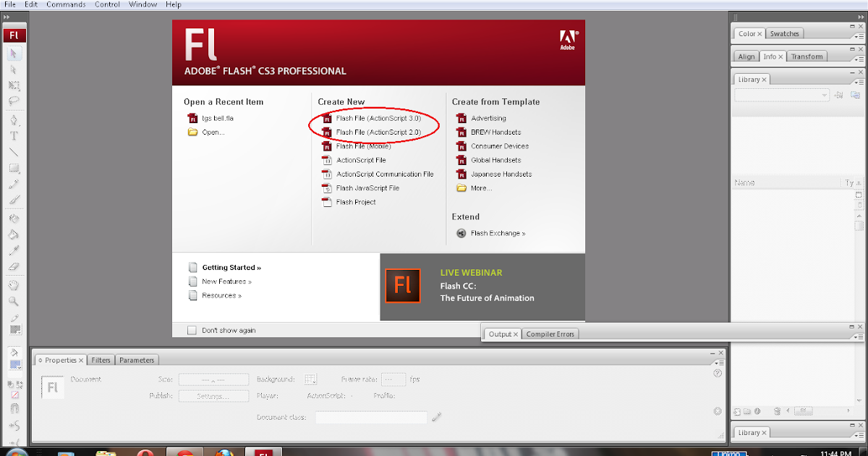Switch to the Swatches tab
This screenshot has width=868, height=456.
pyautogui.click(x=785, y=33)
